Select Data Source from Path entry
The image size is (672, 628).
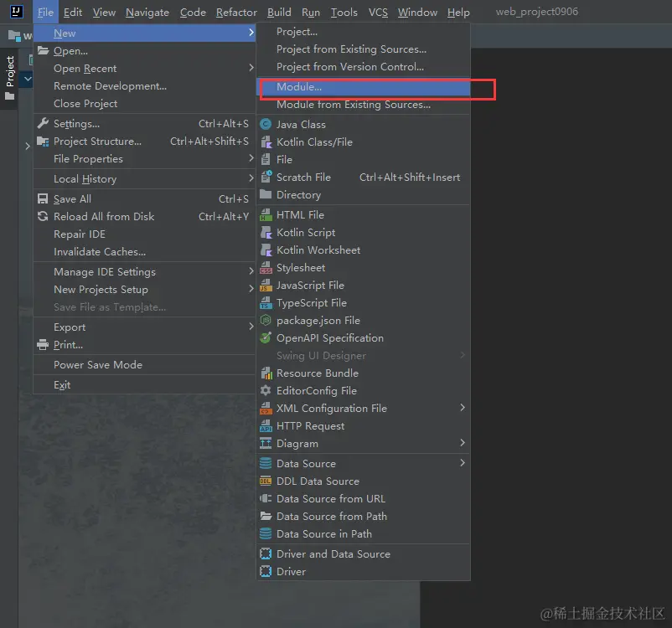click(x=364, y=516)
